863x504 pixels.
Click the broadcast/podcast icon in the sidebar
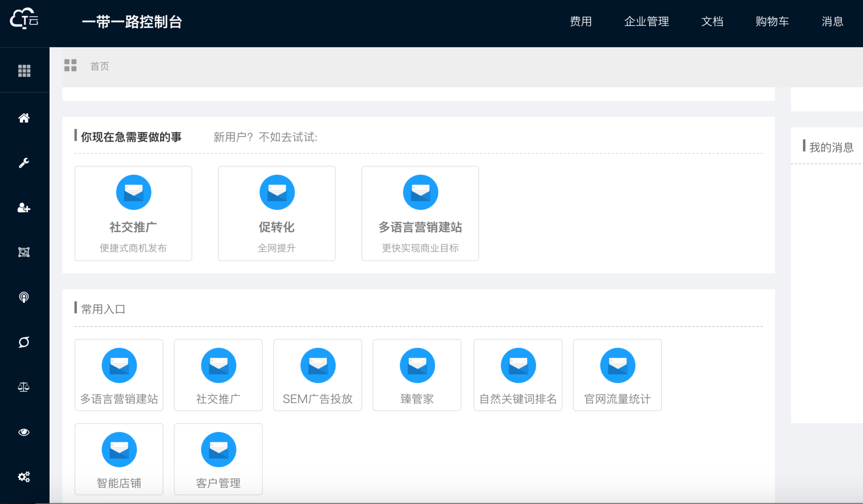(24, 297)
